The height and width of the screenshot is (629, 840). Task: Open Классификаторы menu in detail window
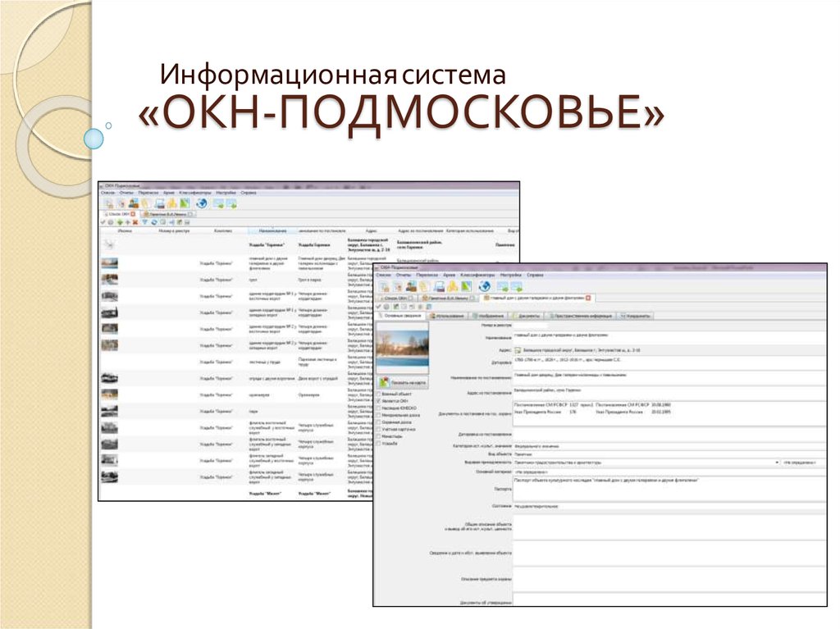coord(477,275)
